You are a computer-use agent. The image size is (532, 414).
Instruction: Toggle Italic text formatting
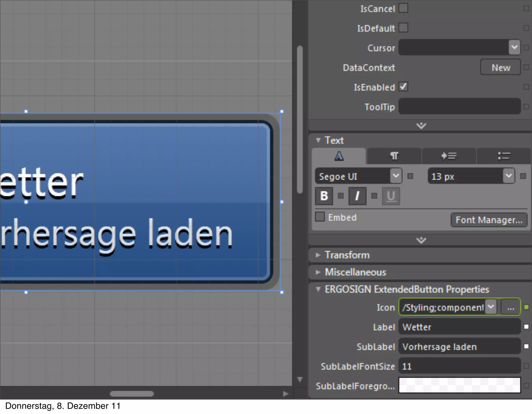pos(357,196)
